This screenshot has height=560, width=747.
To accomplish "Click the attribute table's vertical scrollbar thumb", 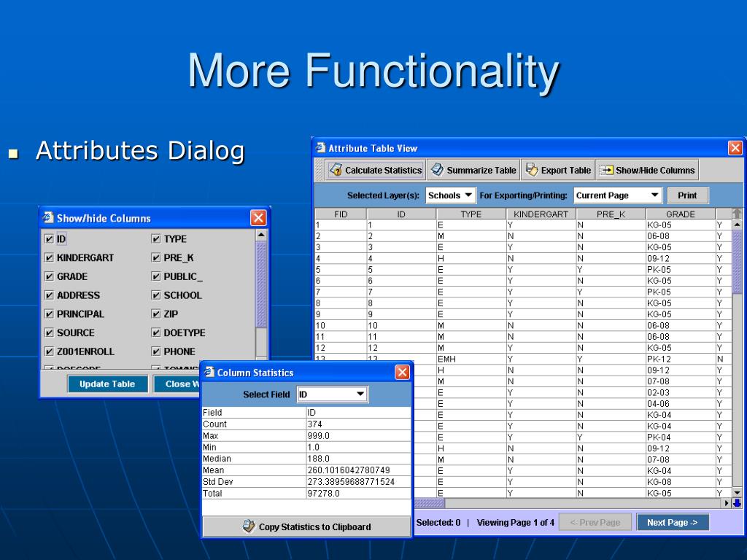I will (x=737, y=262).
